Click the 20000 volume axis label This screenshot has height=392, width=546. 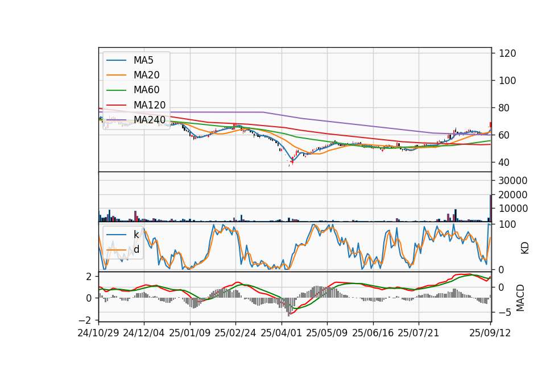tap(513, 195)
